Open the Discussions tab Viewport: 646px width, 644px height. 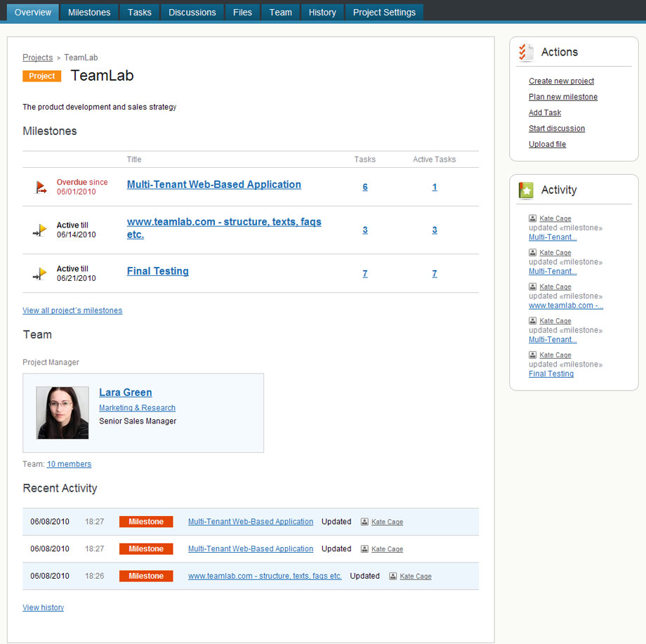(x=192, y=13)
